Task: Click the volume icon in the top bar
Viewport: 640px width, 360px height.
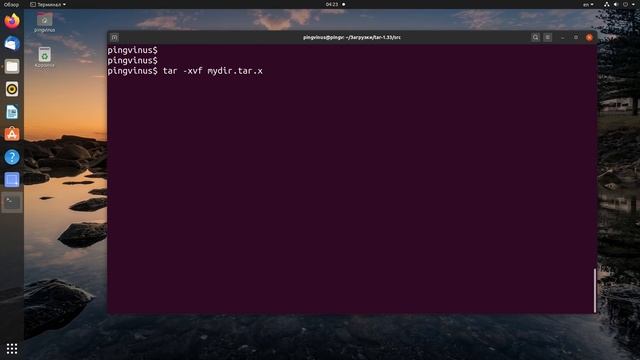Action: point(616,4)
